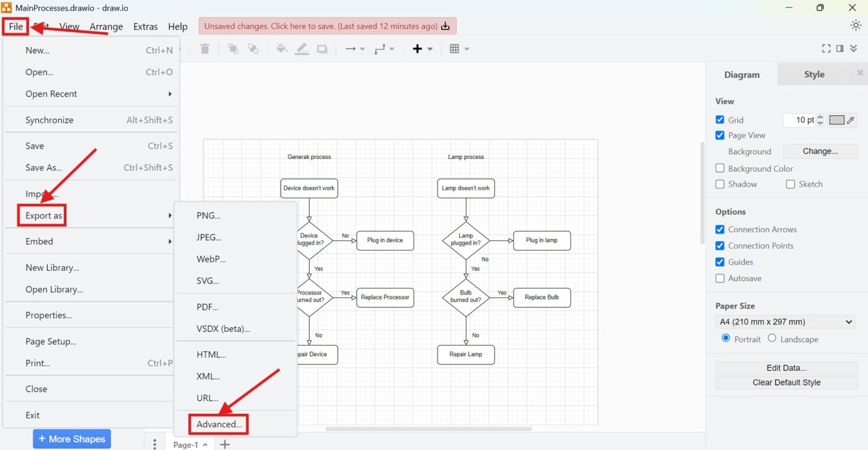This screenshot has width=868, height=450.
Task: Enter fullscreen via the fullscreen icon
Action: coord(826,49)
